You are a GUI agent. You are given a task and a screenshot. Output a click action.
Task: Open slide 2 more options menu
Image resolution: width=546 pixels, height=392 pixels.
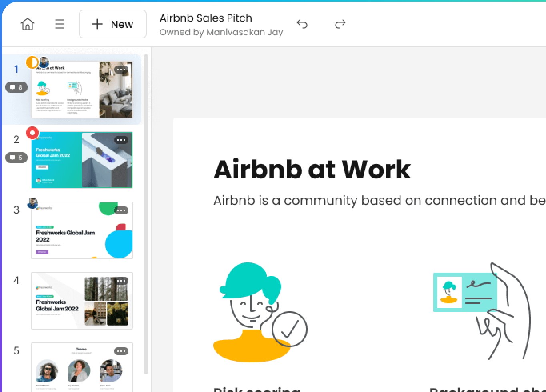point(121,140)
